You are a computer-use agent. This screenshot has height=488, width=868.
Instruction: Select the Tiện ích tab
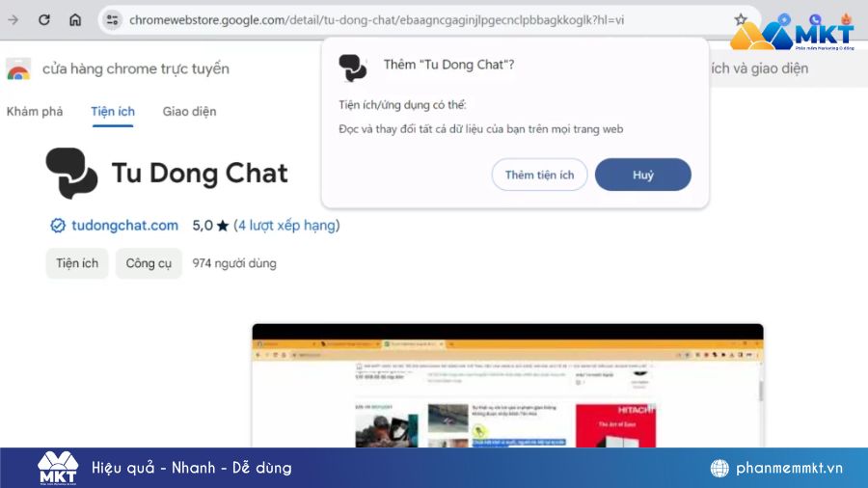(113, 111)
